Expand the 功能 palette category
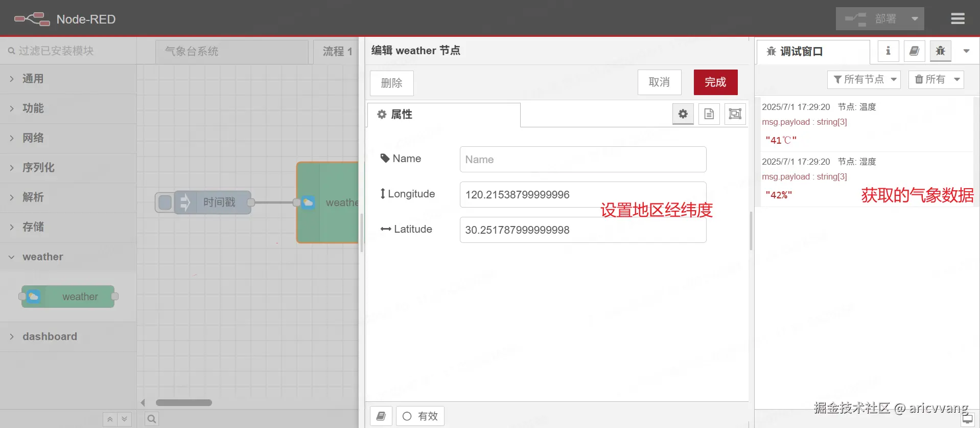 (x=68, y=108)
